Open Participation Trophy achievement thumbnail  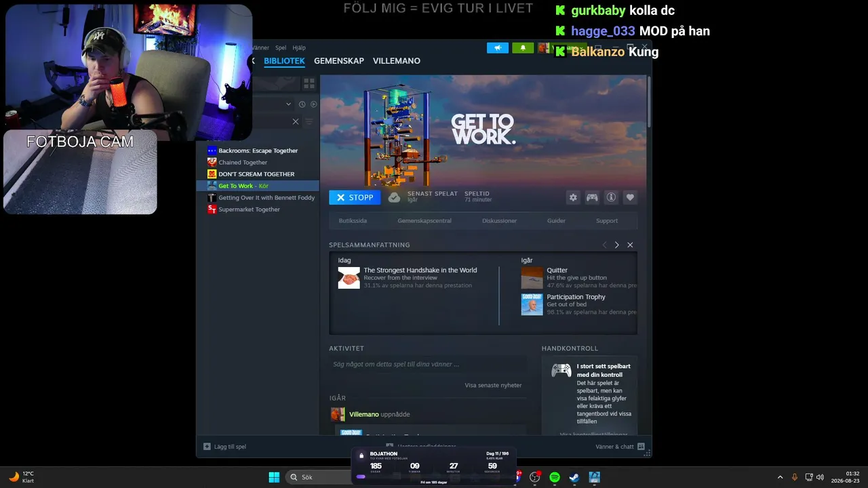532,304
